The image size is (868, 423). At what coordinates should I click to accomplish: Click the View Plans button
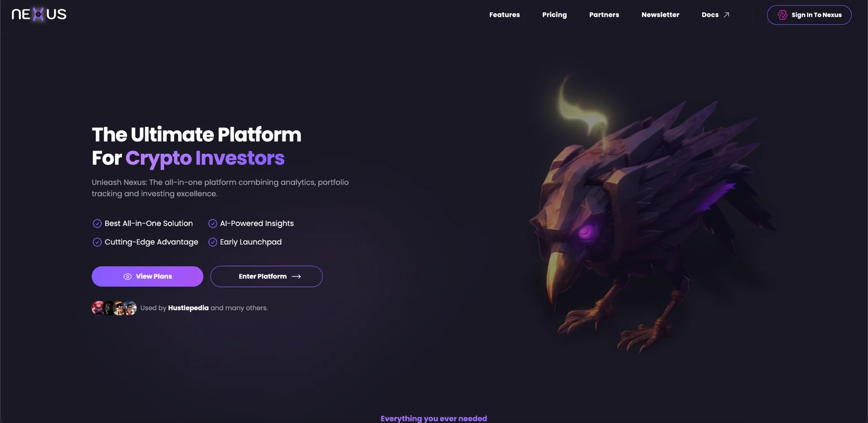point(147,277)
